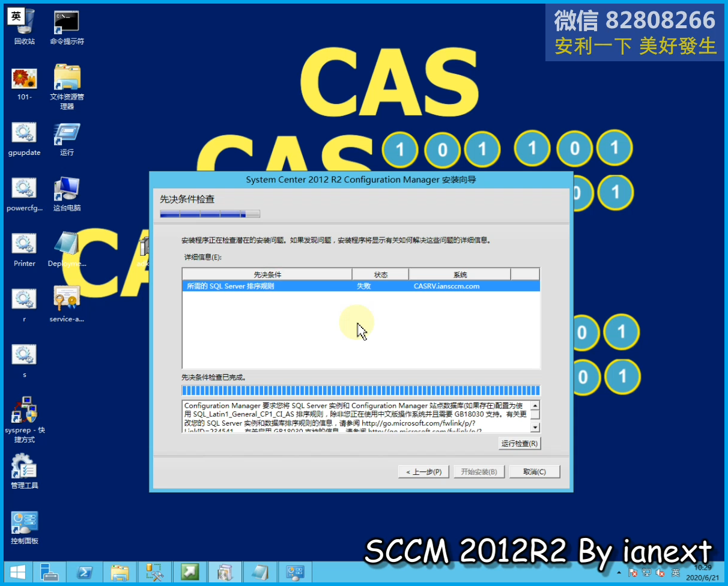Select the Deployme... notepad-style desktop shortcut
Viewport: 728px width, 586px height.
click(67, 250)
